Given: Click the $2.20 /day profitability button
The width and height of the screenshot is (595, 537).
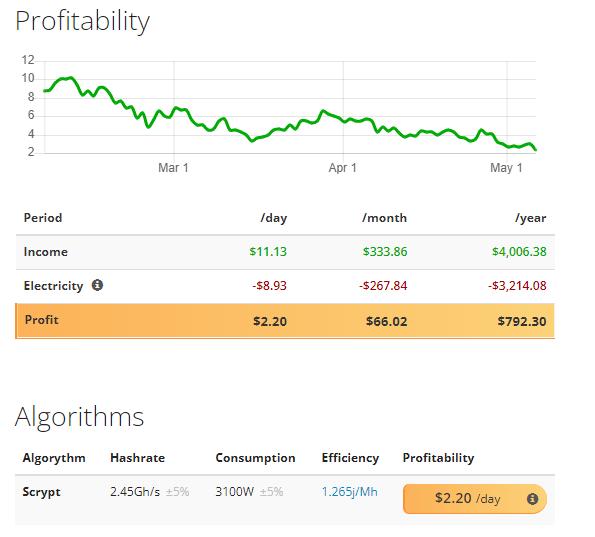Looking at the screenshot, I should coord(475,499).
